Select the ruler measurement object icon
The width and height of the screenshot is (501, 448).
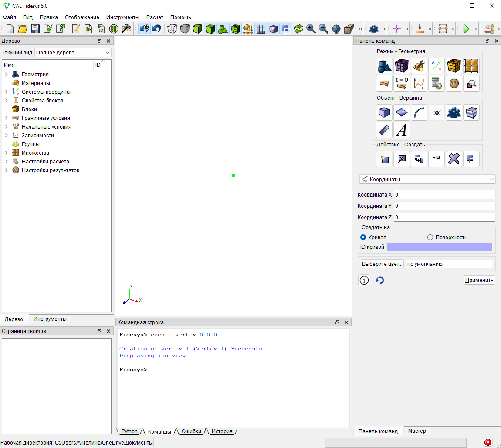click(384, 130)
